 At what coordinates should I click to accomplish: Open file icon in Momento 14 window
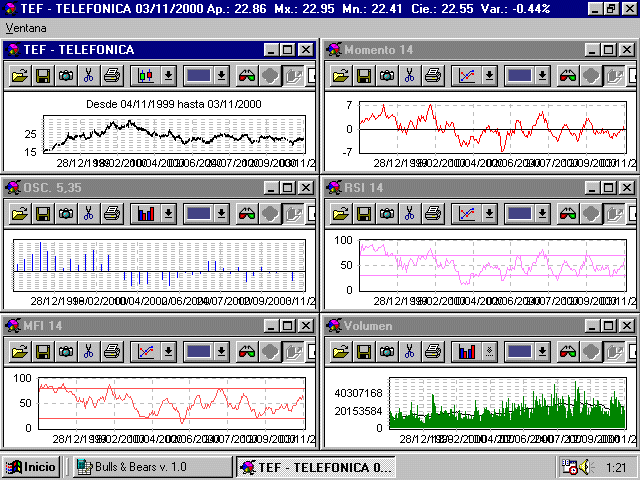341,76
